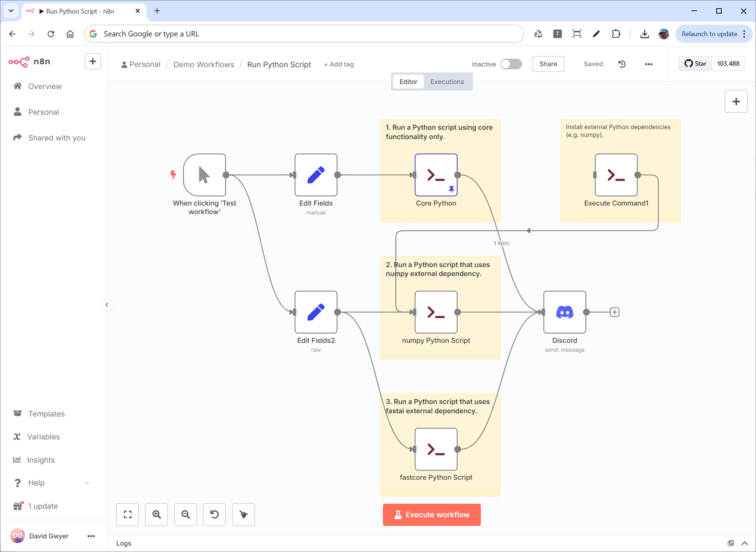
Task: Select the canvas zoom out icon
Action: 185,514
